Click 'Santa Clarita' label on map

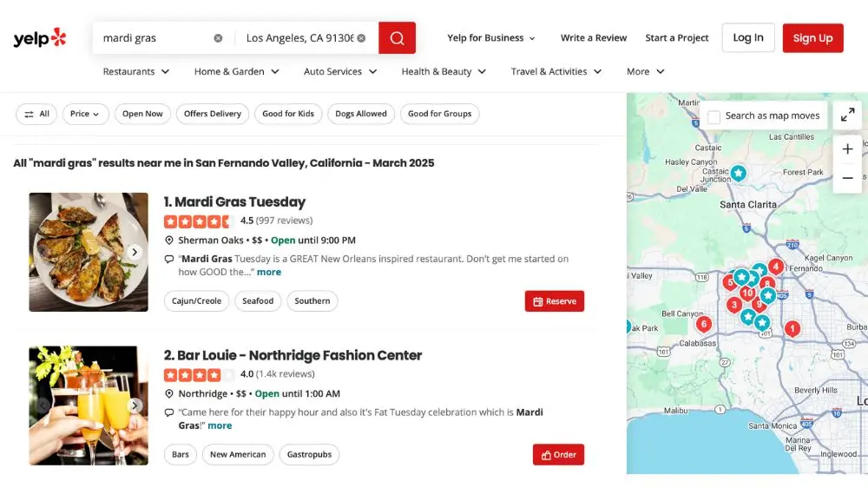point(748,204)
